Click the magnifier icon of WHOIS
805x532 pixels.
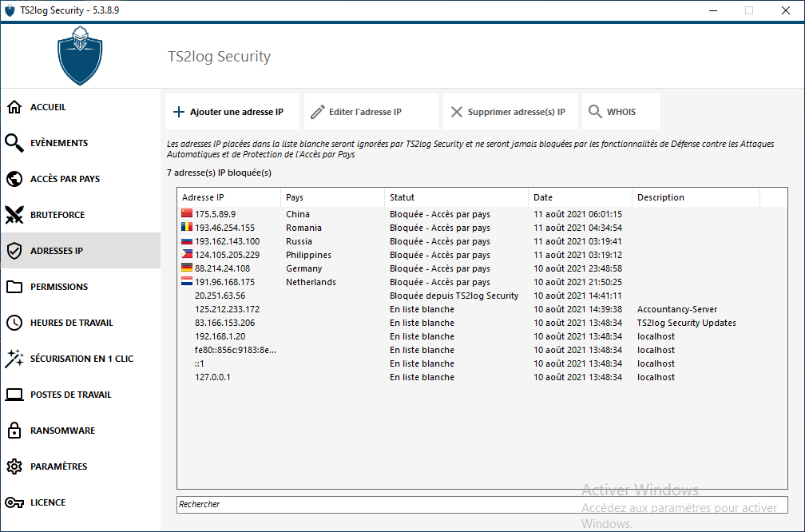click(595, 112)
